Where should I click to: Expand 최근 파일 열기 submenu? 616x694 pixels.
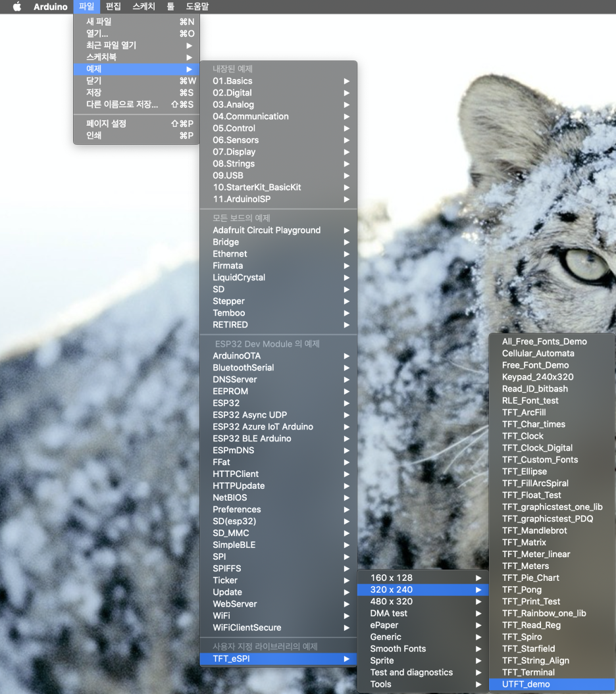(x=136, y=45)
